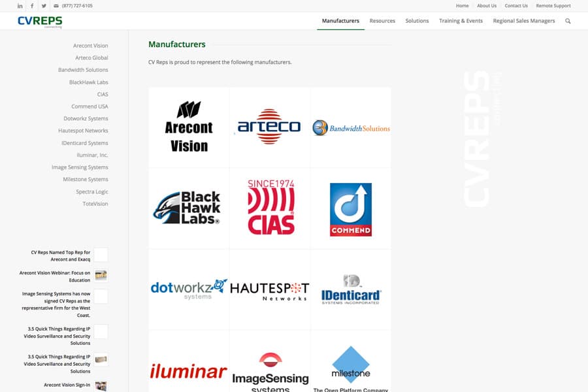The width and height of the screenshot is (588, 392).
Task: Select Iluminar, Inc. in sidebar
Action: 92,155
